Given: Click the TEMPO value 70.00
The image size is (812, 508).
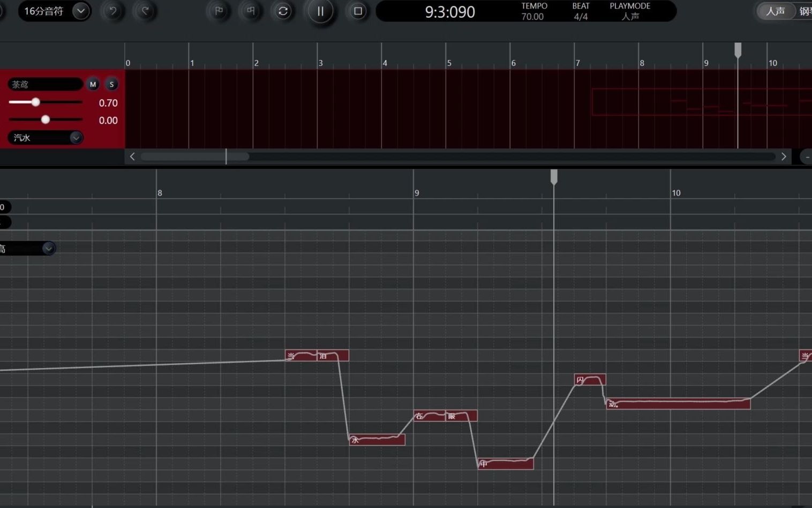Looking at the screenshot, I should tap(532, 17).
